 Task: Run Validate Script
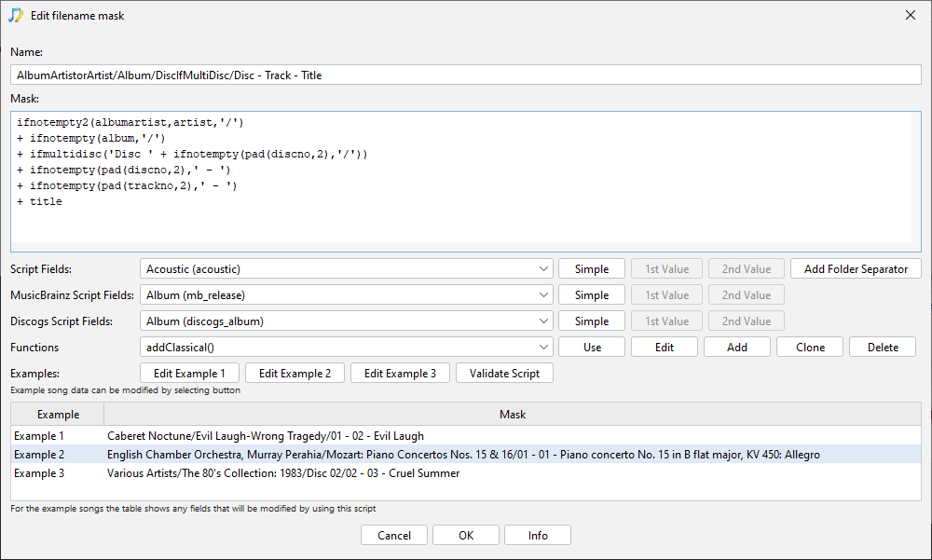[504, 374]
